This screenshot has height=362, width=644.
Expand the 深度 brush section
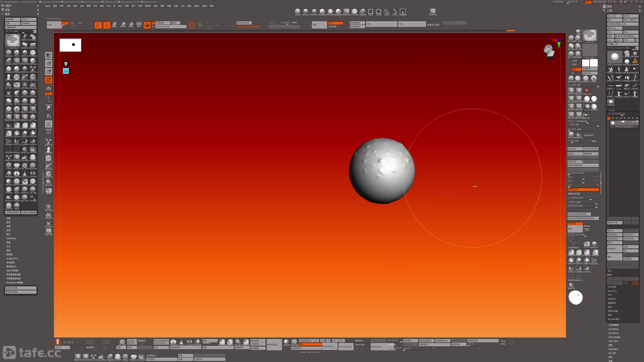[8, 226]
